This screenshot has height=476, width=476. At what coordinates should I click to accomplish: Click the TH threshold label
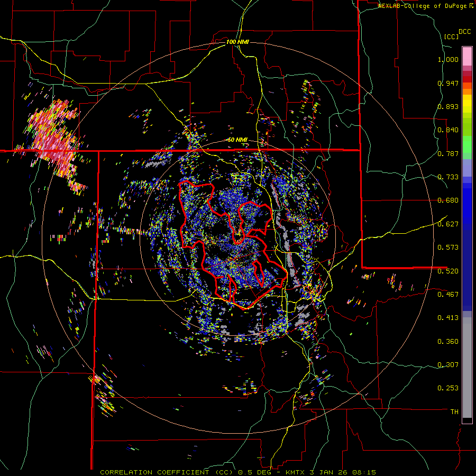(x=454, y=412)
